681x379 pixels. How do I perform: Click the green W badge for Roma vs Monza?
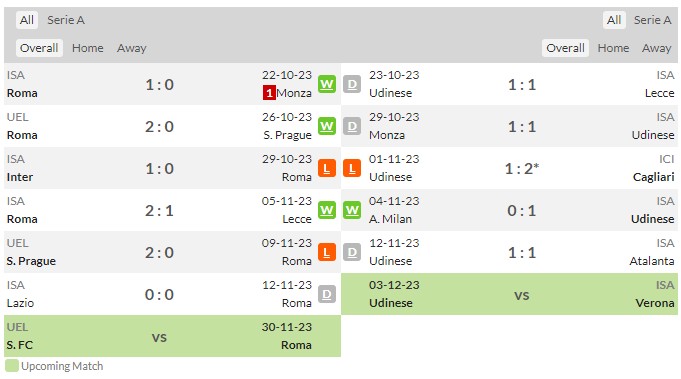point(327,84)
